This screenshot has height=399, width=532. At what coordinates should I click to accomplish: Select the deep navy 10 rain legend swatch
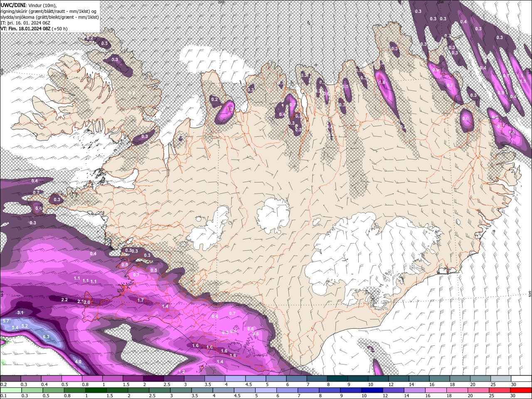click(x=371, y=390)
